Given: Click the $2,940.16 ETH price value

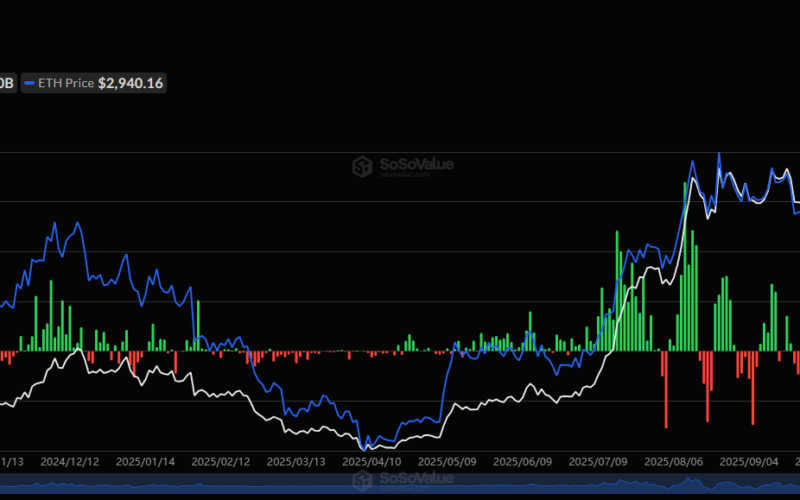Looking at the screenshot, I should click(x=130, y=84).
